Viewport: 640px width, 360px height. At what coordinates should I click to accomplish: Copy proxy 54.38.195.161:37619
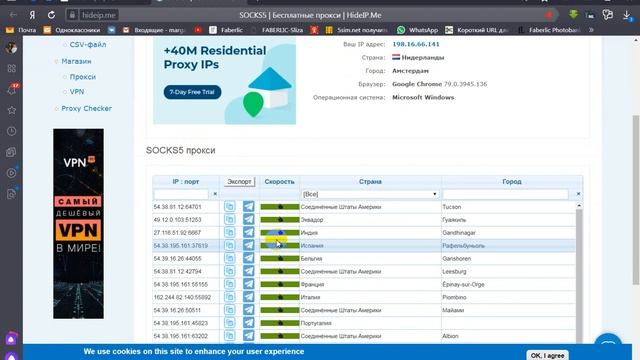pos(230,245)
